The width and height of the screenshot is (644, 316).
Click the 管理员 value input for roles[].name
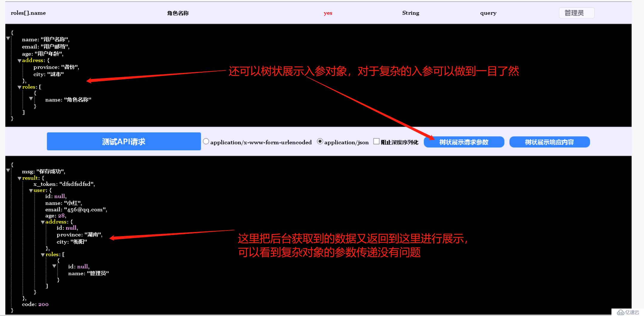[x=577, y=13]
